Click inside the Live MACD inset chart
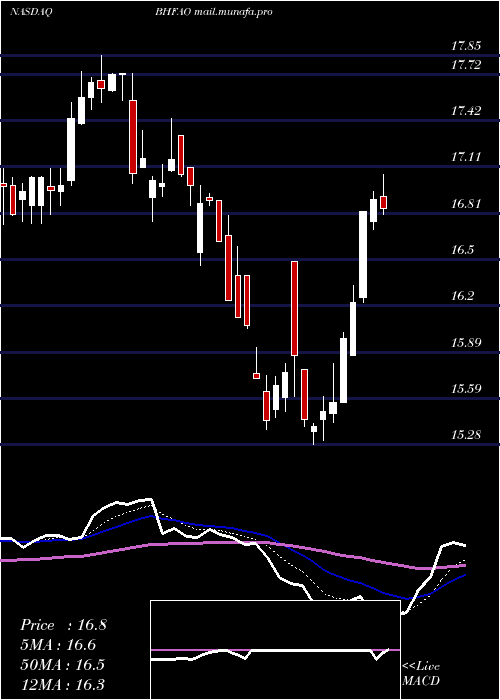Image resolution: width=500 pixels, height=700 pixels. tap(275, 650)
